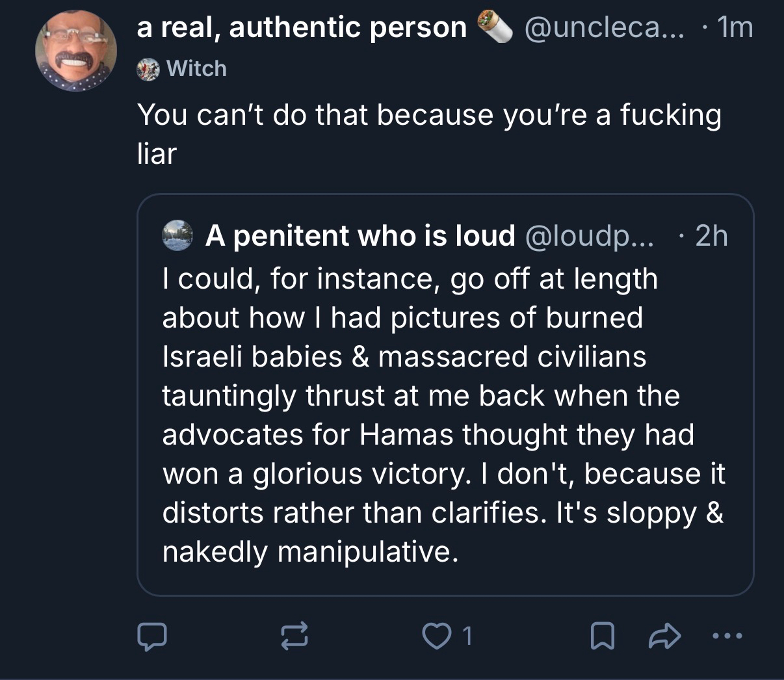Click the 2h timestamp on quoted post
The image size is (784, 680).
(711, 235)
